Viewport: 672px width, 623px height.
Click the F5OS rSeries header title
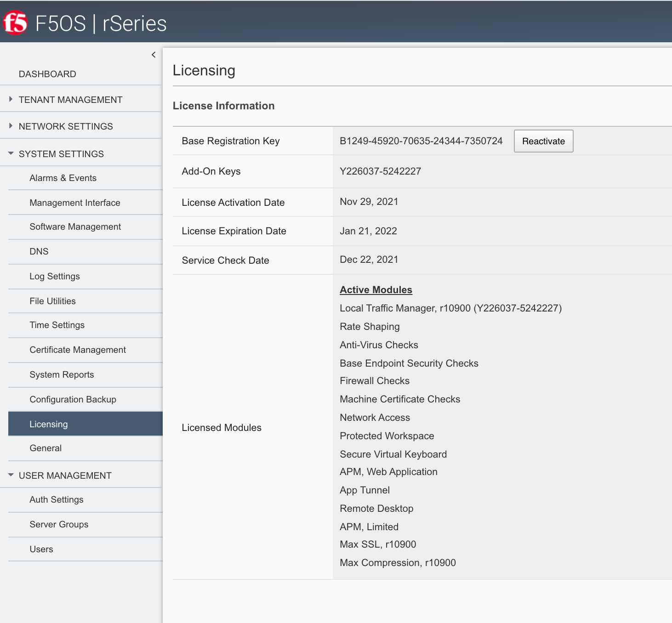[x=101, y=23]
